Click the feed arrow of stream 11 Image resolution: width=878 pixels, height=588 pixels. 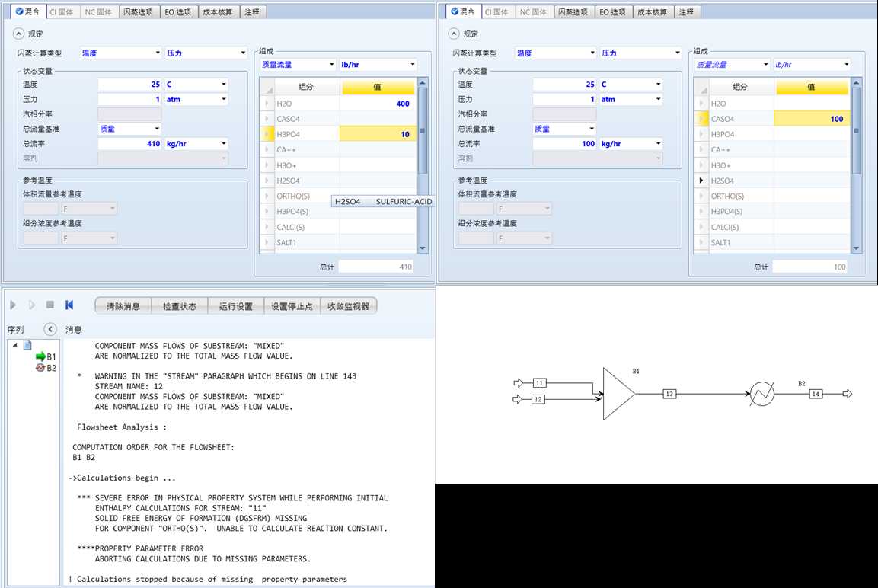(x=519, y=382)
